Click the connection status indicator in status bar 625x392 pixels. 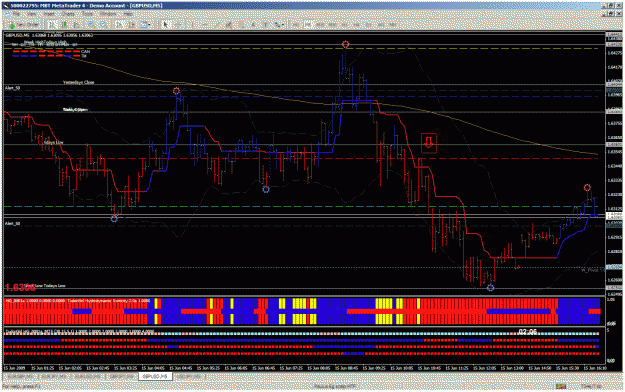point(561,386)
